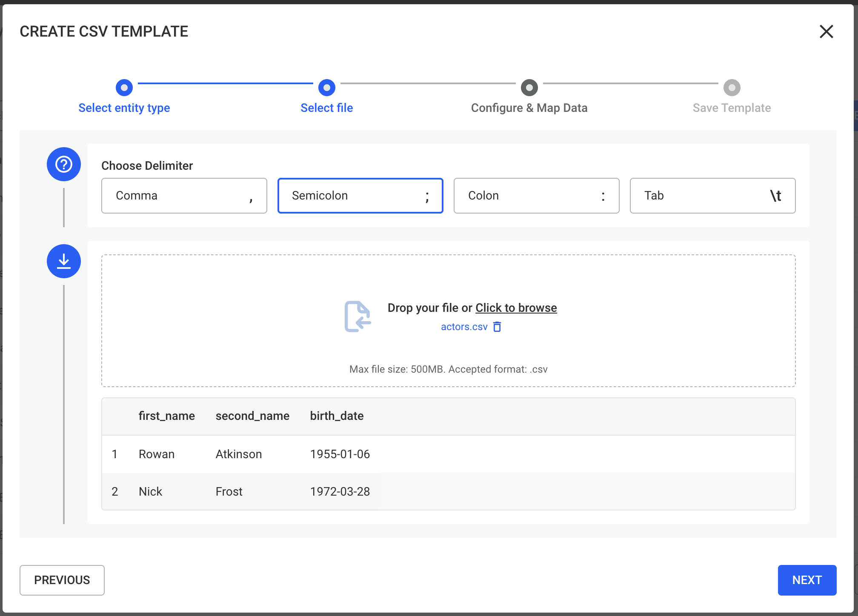
Task: Choose the Colon delimiter option
Action: tap(536, 196)
